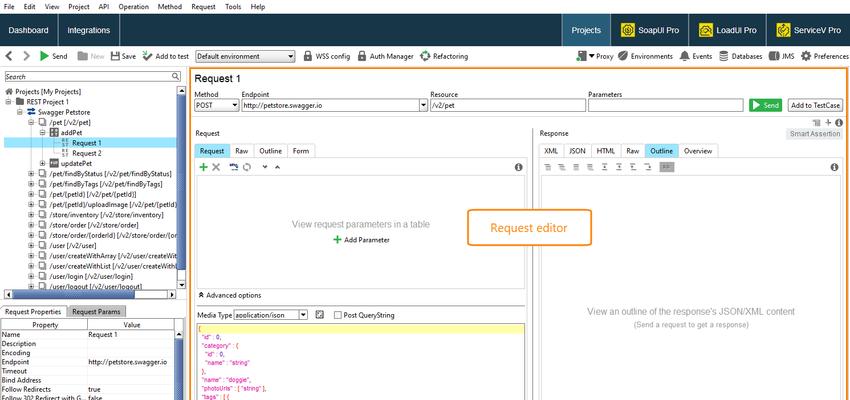This screenshot has width=850, height=400.
Task: Switch to Raw request tab
Action: pos(242,151)
